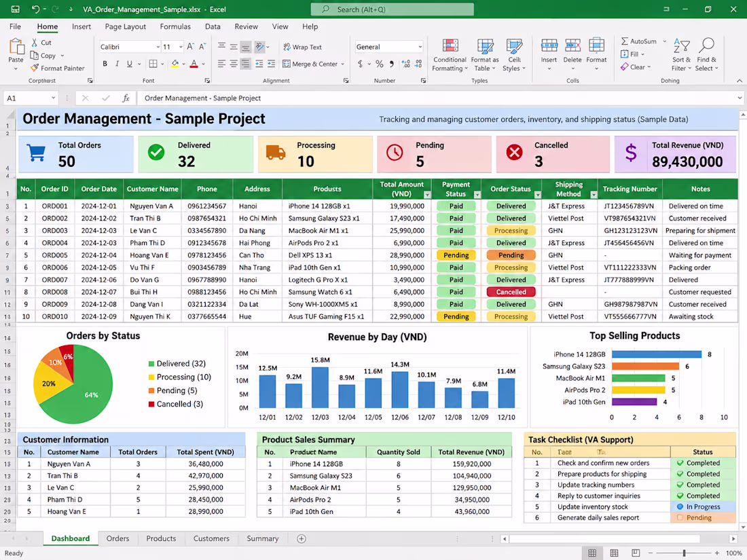Click the zoom slider handle
747x560 pixels.
pos(684,553)
